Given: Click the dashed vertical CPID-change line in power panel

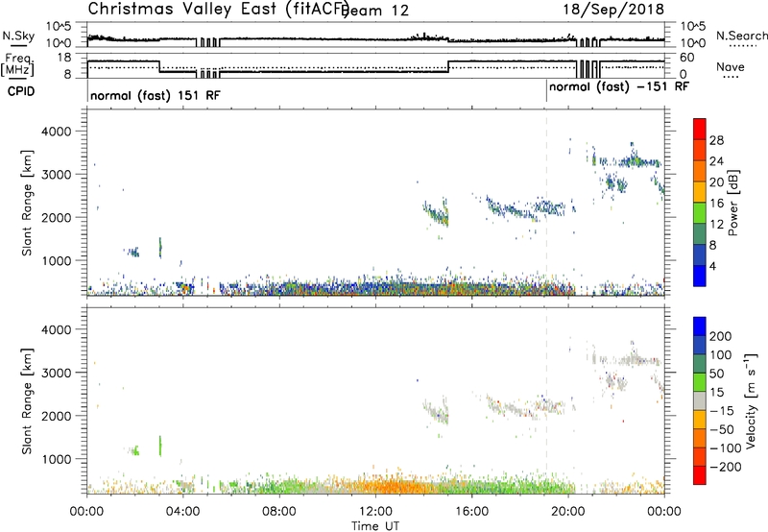Looking at the screenshot, I should click(x=546, y=203).
